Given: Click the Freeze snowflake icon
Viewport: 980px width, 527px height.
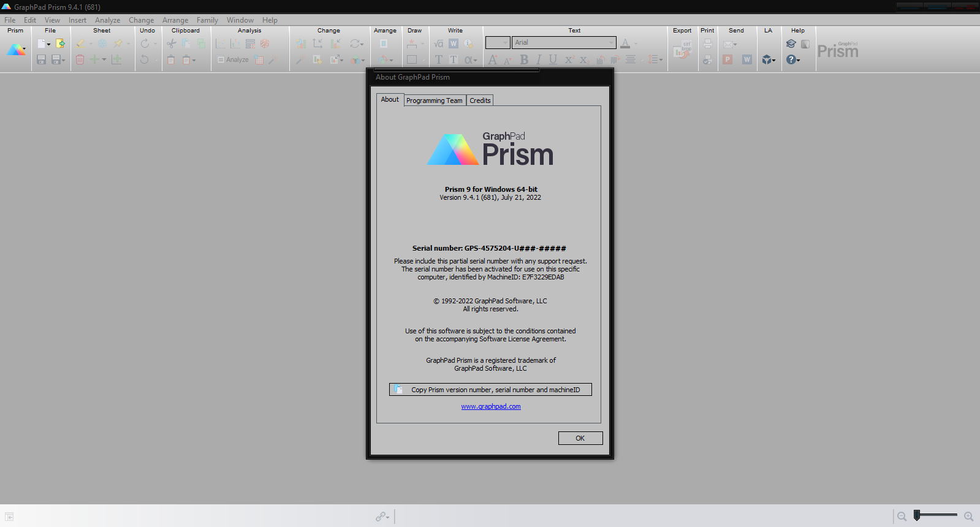Looking at the screenshot, I should click(102, 44).
